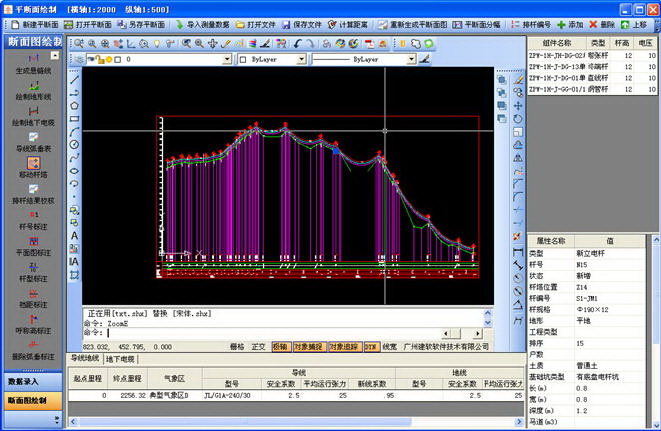661x431 pixels.
Task: Open the ByLayer linetype dropdown
Action: [x=413, y=60]
